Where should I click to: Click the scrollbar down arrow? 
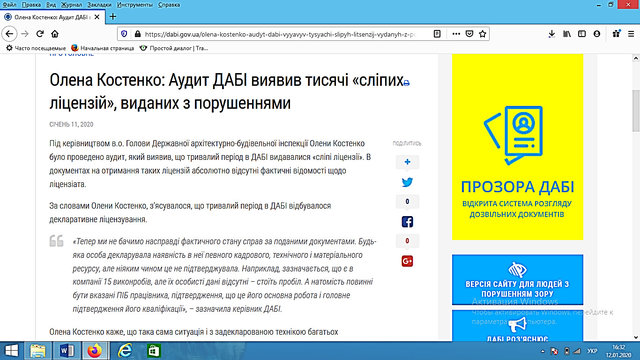pyautogui.click(x=636, y=338)
